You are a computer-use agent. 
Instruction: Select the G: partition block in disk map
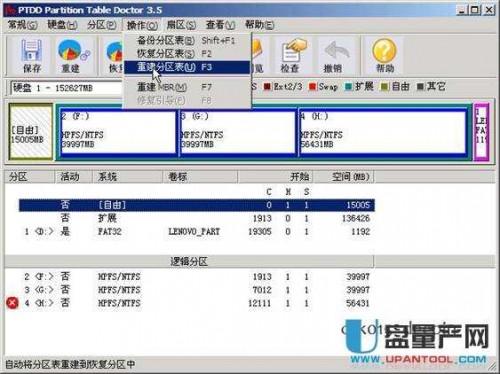[x=238, y=132]
